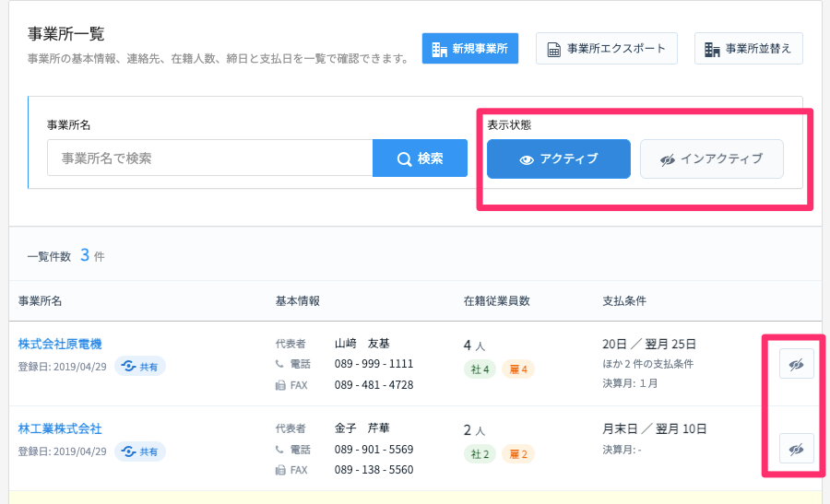
Task: Click the 雇2 employee badge
Action: click(x=517, y=454)
